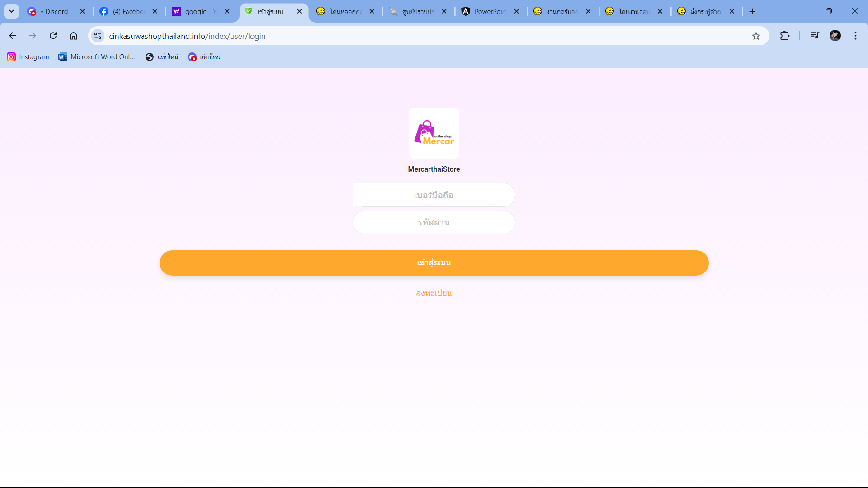868x488 pixels.
Task: Open the Instagram bookmark
Action: pyautogui.click(x=28, y=57)
